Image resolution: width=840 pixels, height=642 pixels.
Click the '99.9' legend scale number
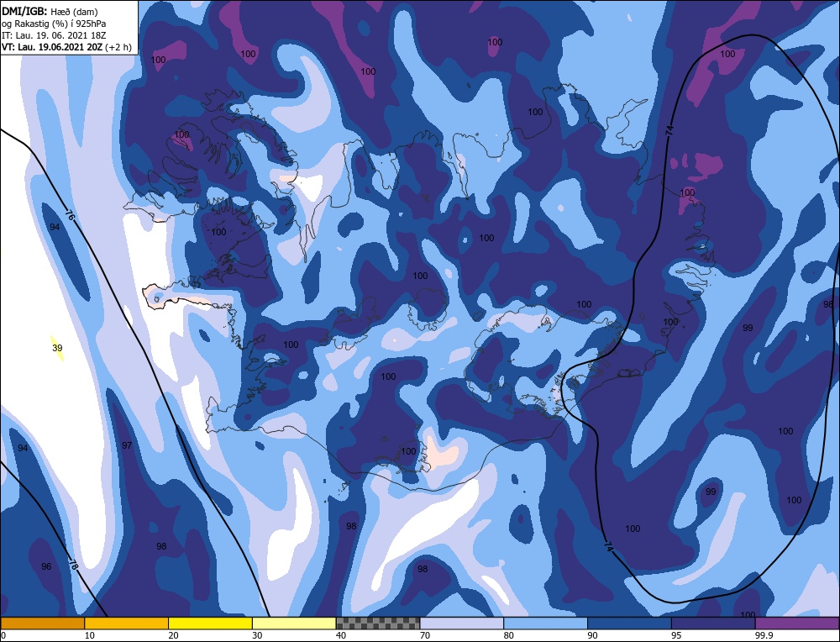(762, 635)
